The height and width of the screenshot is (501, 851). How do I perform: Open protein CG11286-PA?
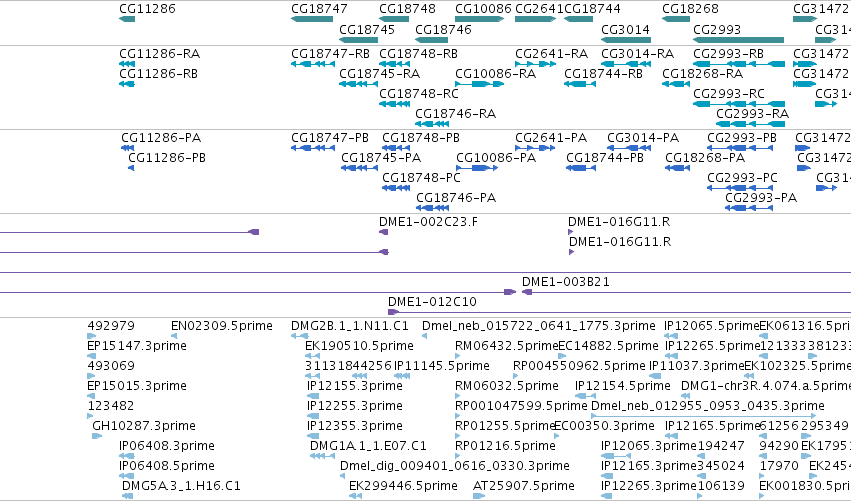[x=161, y=138]
